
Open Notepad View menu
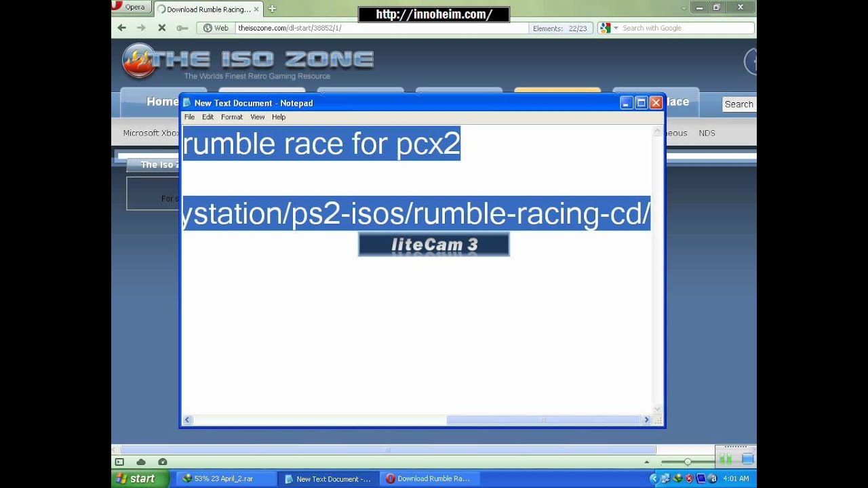[x=258, y=117]
